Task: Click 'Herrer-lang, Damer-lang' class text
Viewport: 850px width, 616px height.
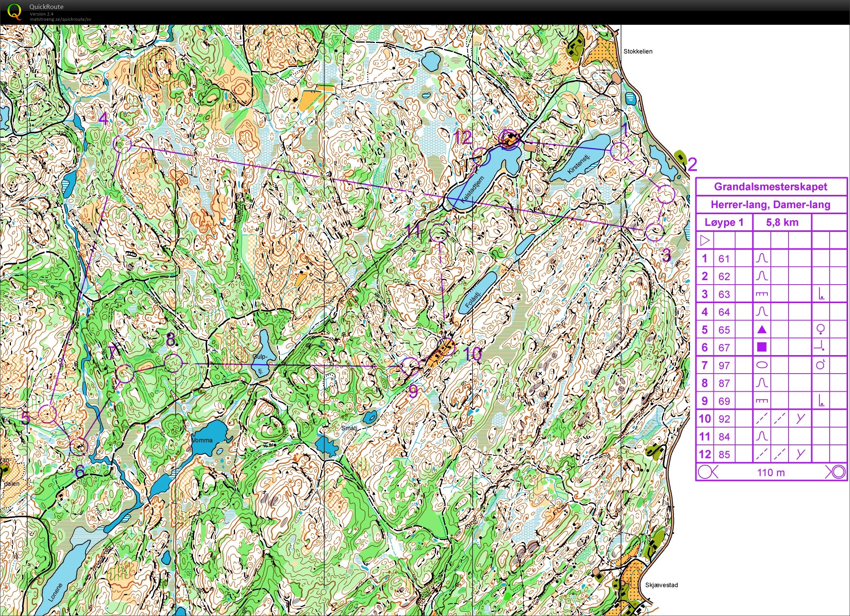Action: click(770, 205)
